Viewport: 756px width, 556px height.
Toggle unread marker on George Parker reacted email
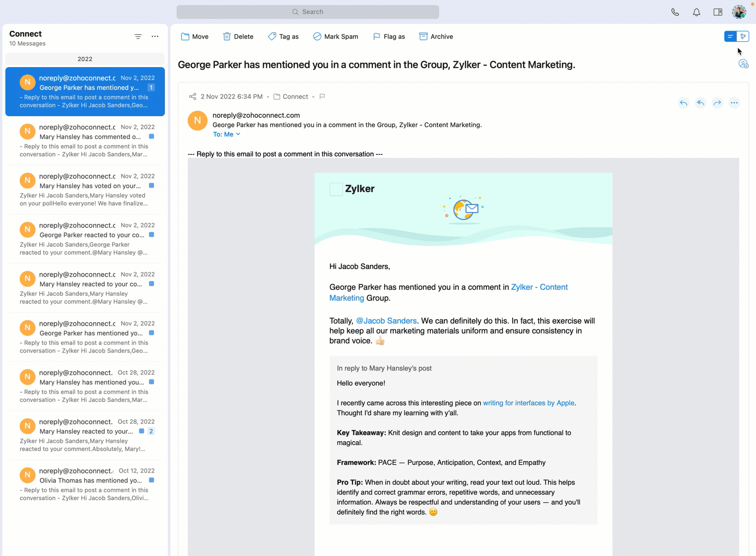pyautogui.click(x=151, y=235)
